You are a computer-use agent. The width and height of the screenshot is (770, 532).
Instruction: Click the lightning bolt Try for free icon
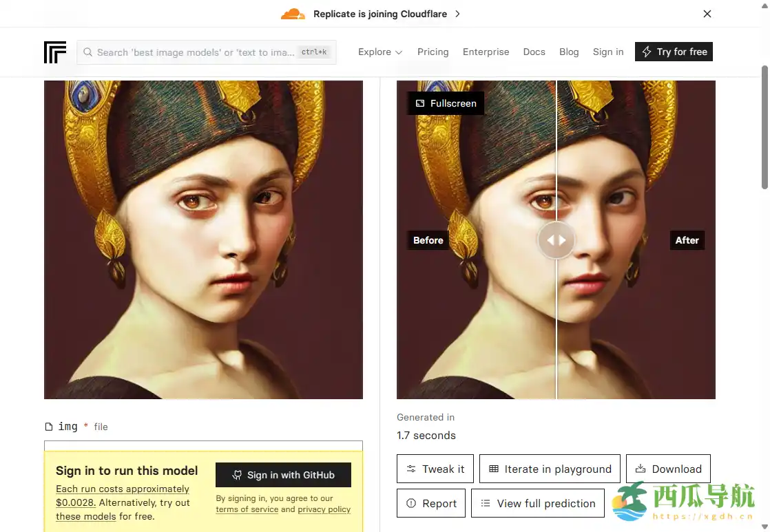point(647,52)
